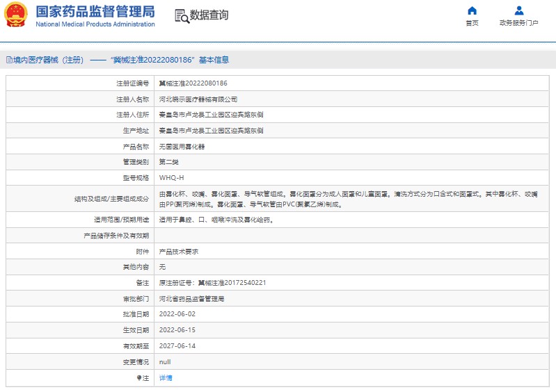Select the 河北晓示医疗器械有限公司 registrant name
This screenshot has width=556, height=392.
click(198, 99)
